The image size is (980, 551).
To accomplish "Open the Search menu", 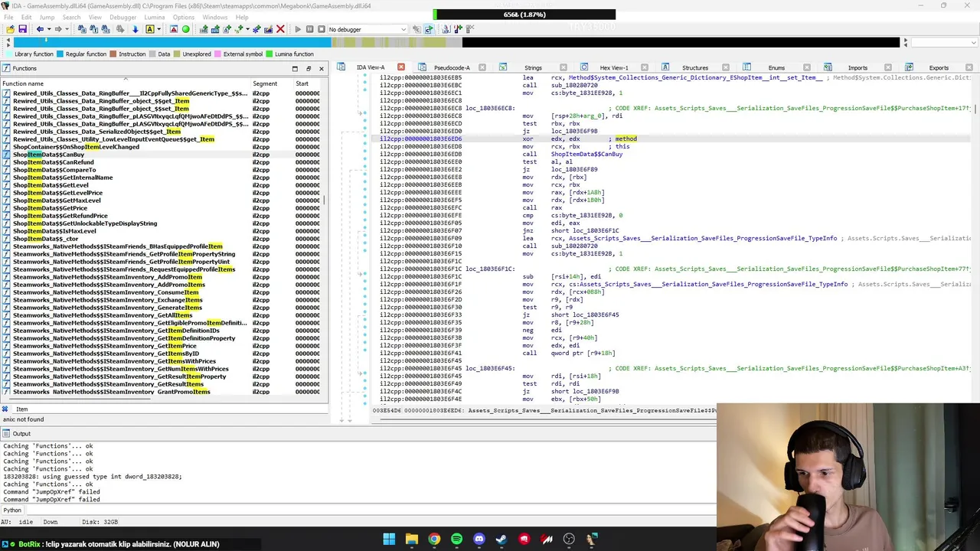I will click(x=71, y=17).
